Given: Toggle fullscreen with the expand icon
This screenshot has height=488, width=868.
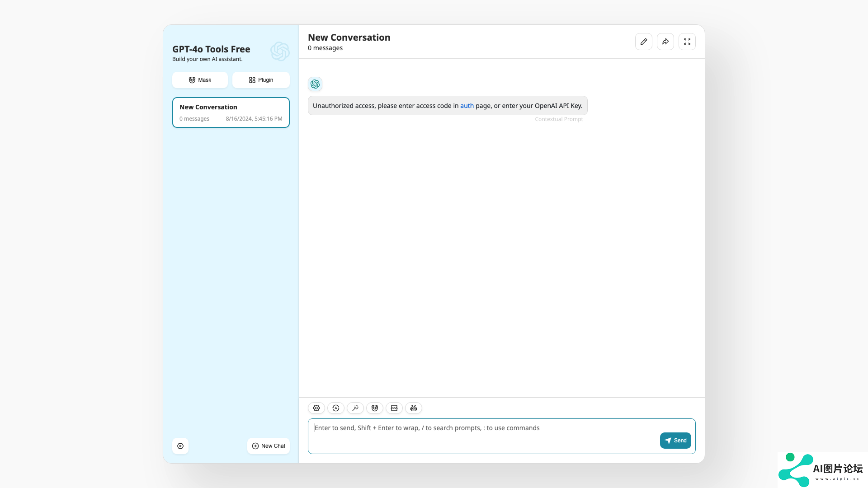Looking at the screenshot, I should (x=687, y=42).
